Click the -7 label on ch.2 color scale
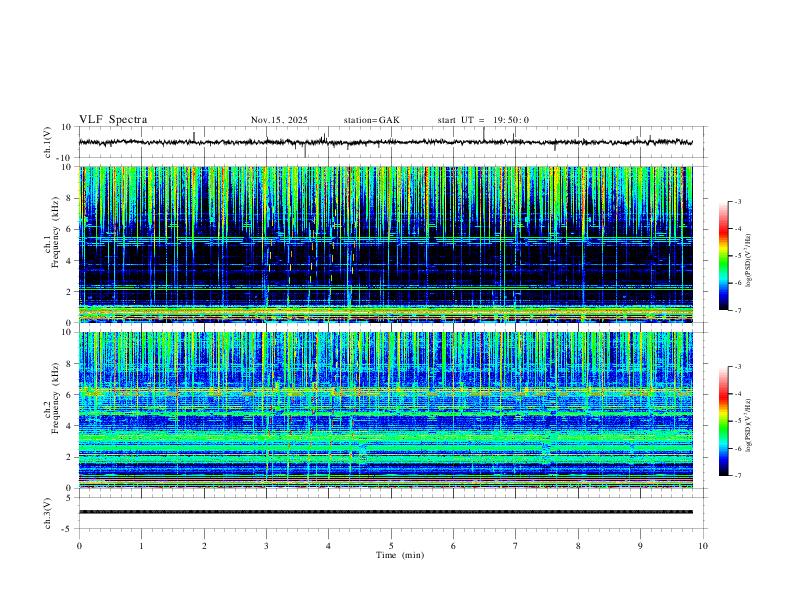792x612 pixels. pyautogui.click(x=738, y=476)
